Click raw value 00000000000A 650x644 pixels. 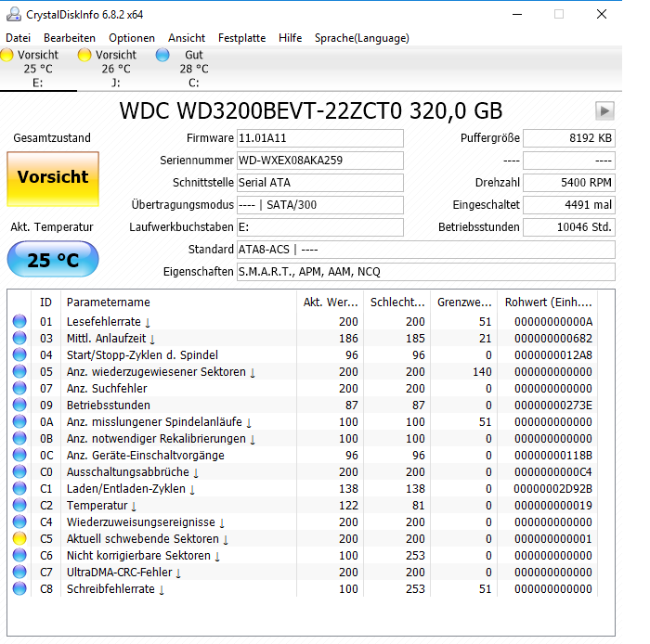click(553, 322)
